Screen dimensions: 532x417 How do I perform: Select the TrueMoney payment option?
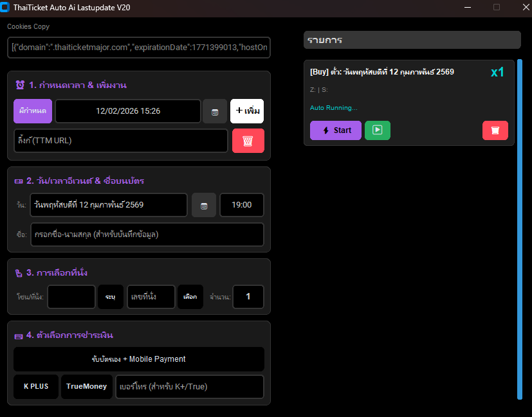pyautogui.click(x=86, y=387)
